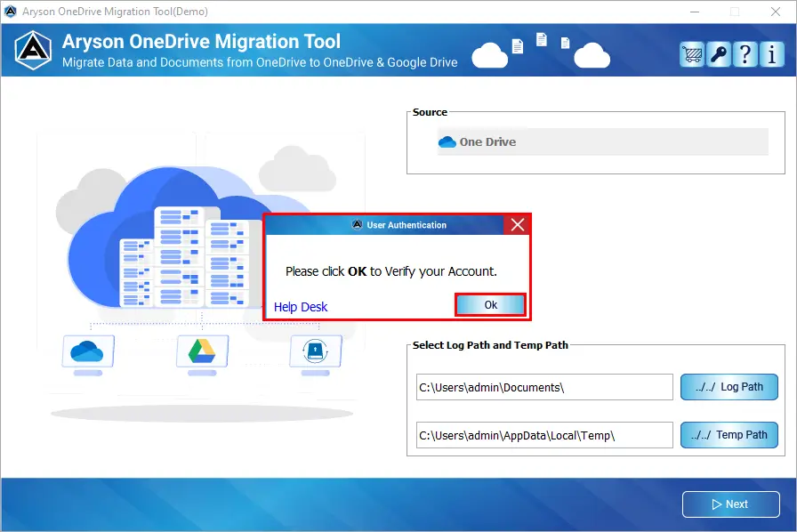This screenshot has height=532, width=797.
Task: Click the shopping cart purchase icon
Action: pyautogui.click(x=692, y=54)
